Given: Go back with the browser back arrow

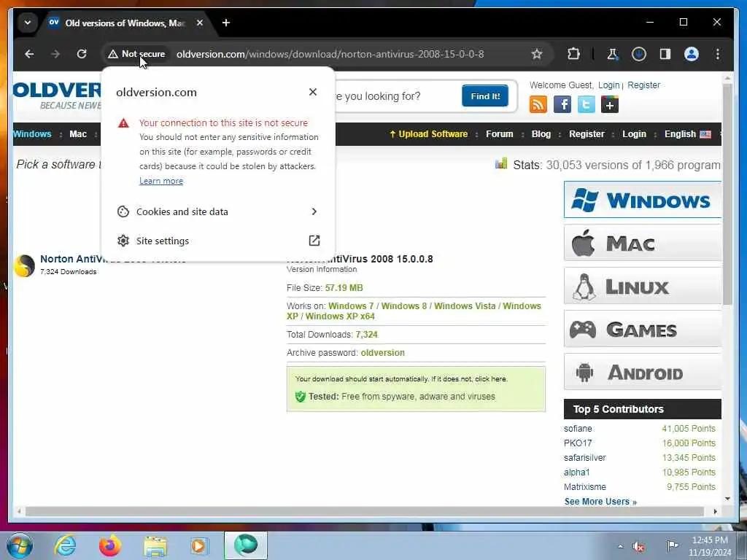Looking at the screenshot, I should [x=29, y=54].
